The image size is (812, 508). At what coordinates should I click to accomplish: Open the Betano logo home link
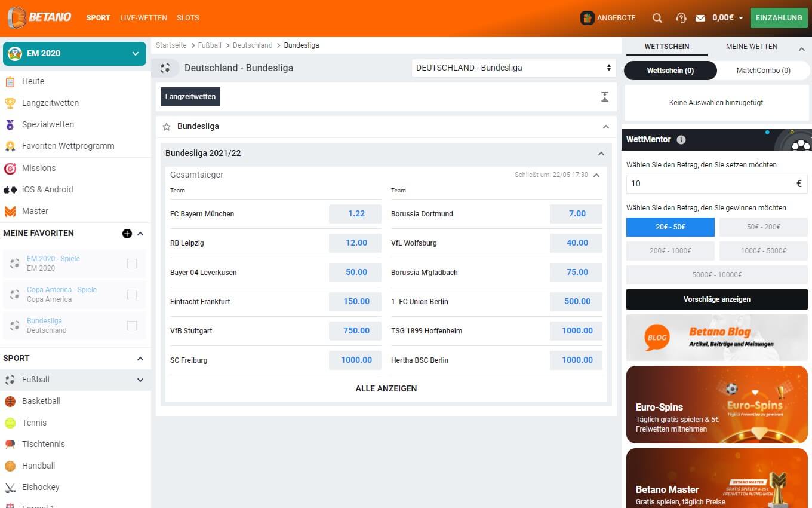coord(39,17)
